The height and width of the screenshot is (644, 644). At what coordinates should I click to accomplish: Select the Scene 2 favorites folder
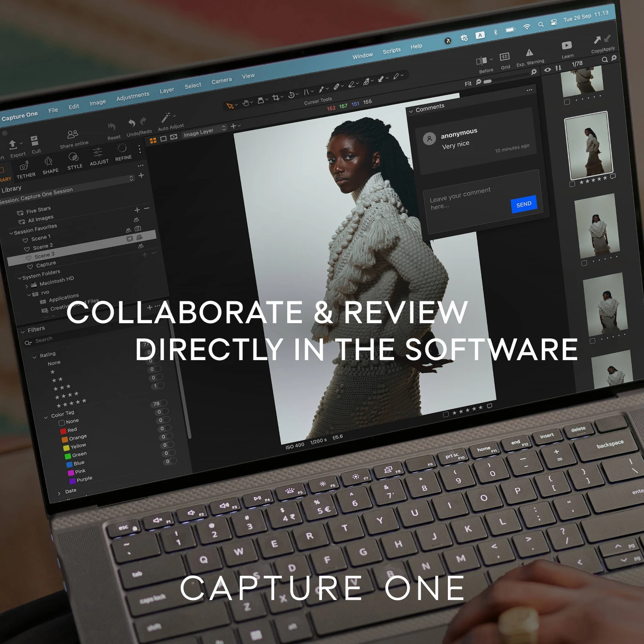coord(43,247)
